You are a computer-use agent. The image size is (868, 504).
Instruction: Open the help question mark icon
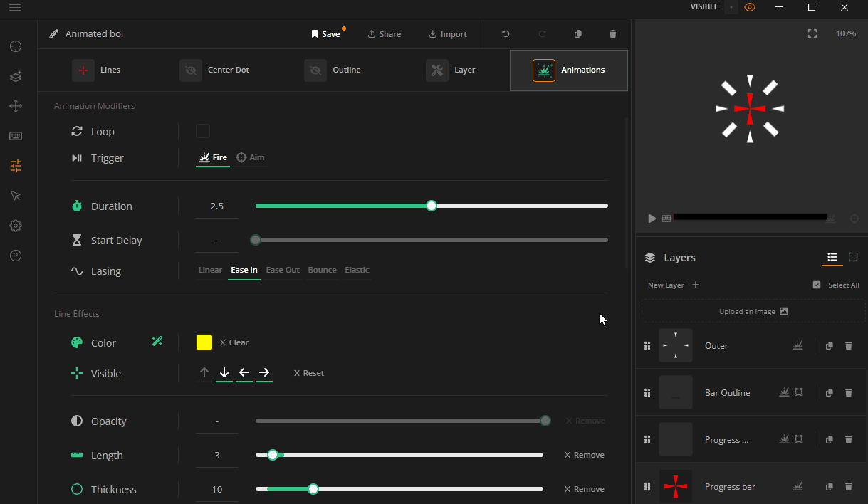[x=16, y=256]
